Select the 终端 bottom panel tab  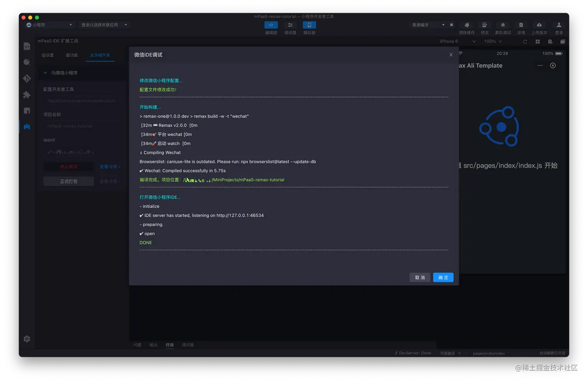[170, 345]
